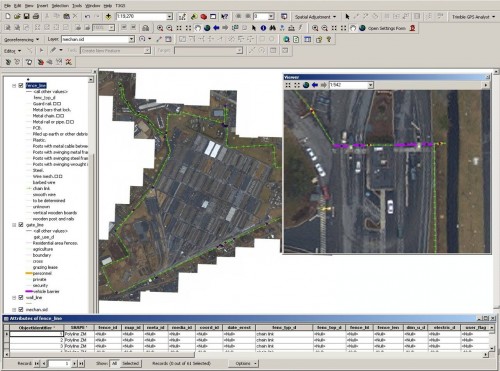Uncheck the fence_line layer visibility
Screen dimensions: 500x371
(21, 86)
